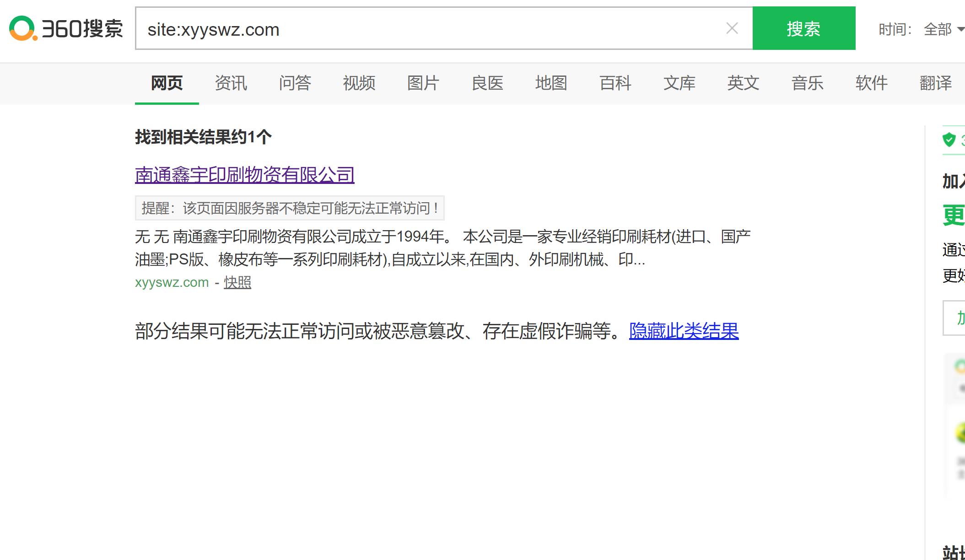Click the 搜索 search button

[804, 28]
